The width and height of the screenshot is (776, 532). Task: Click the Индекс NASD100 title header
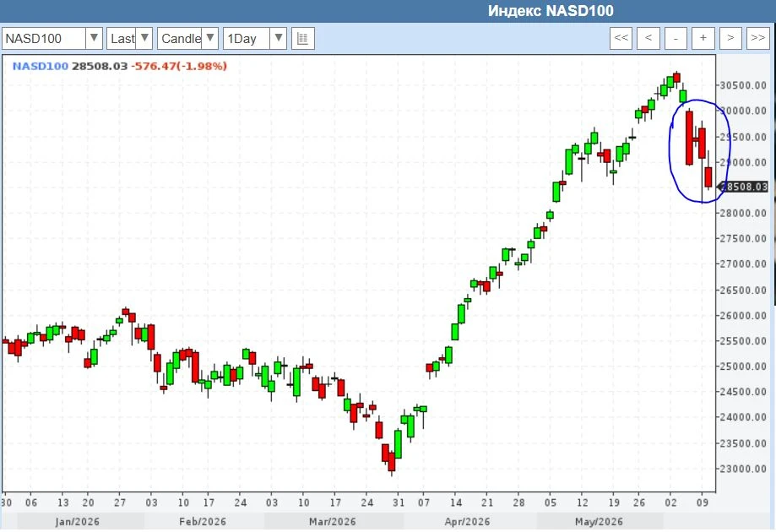tap(551, 11)
